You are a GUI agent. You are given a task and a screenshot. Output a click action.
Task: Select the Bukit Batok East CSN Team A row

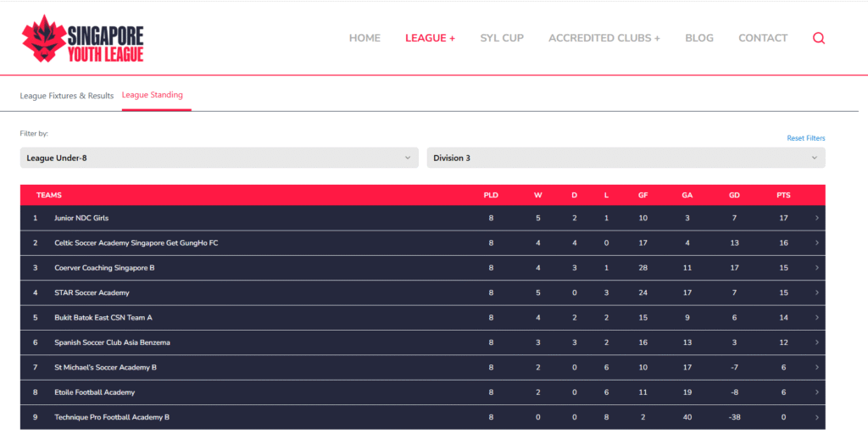(x=103, y=318)
